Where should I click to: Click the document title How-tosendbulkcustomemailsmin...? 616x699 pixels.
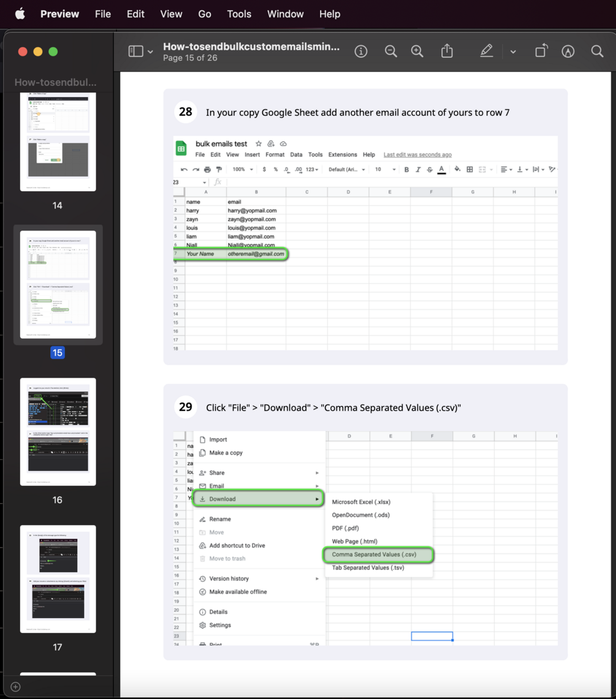coord(251,47)
